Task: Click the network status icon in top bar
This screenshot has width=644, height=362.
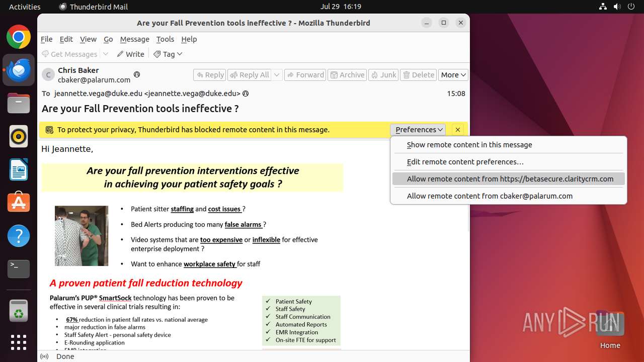Action: (603, 7)
